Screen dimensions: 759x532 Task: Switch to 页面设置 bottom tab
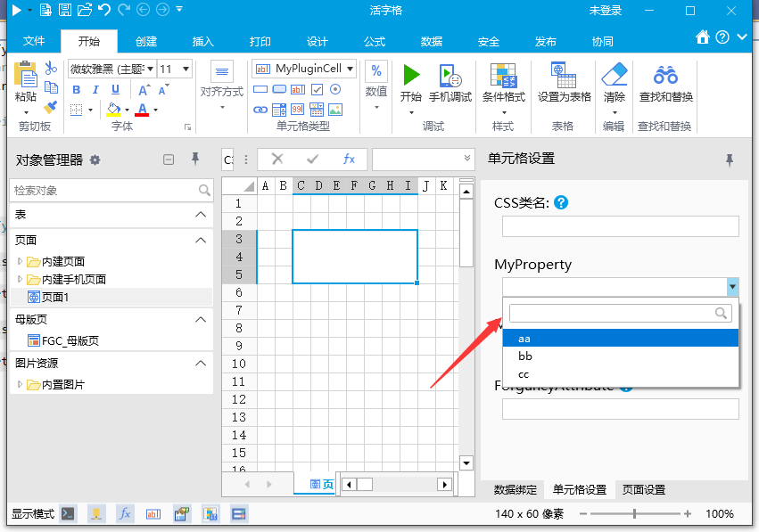[643, 490]
